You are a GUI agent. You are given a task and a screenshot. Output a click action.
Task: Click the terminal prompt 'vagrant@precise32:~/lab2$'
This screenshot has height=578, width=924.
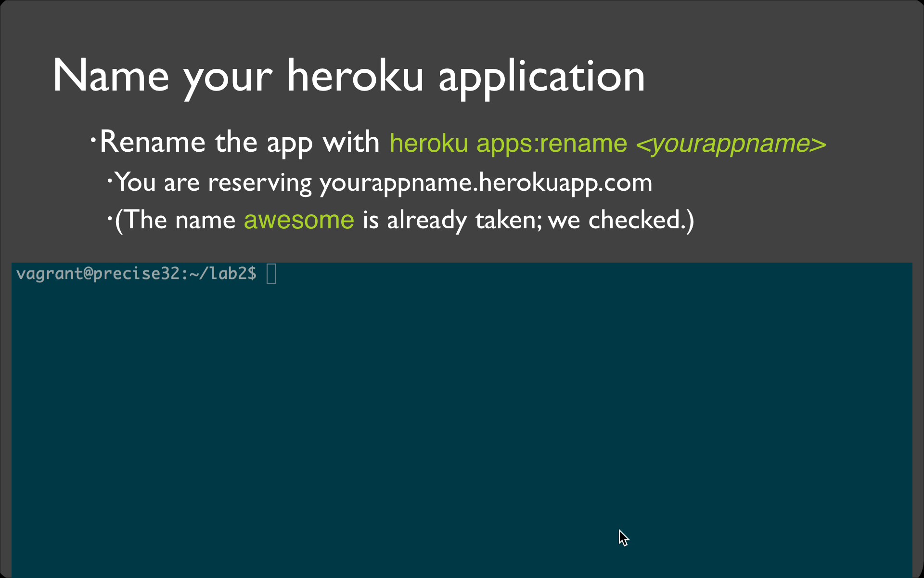[x=136, y=274]
